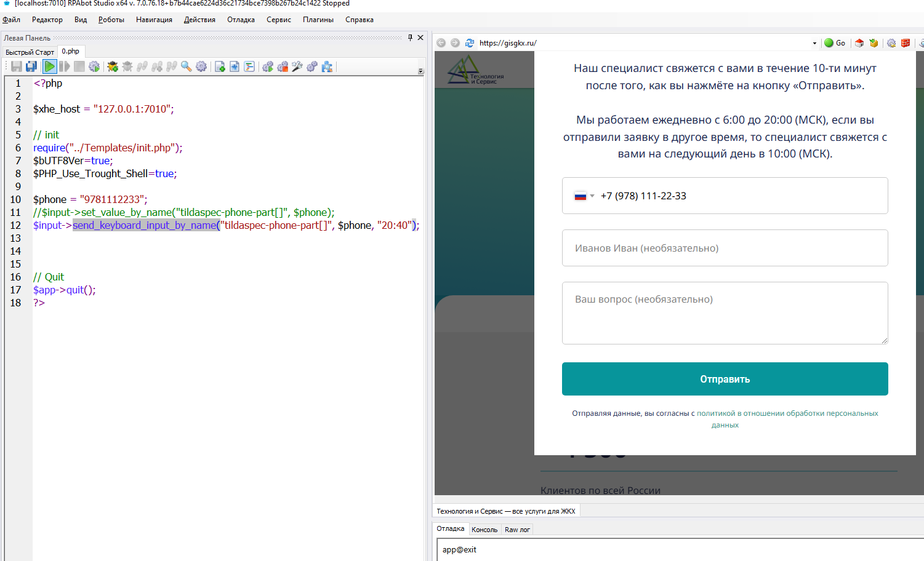This screenshot has height=561, width=924.
Task: Close the Левая Панель panel
Action: pyautogui.click(x=420, y=38)
